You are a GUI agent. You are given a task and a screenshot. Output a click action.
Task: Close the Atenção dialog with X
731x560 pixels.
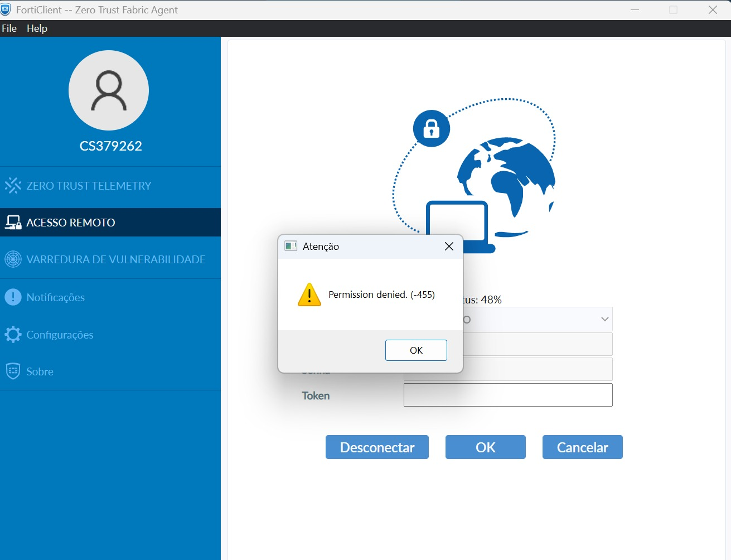pyautogui.click(x=449, y=247)
